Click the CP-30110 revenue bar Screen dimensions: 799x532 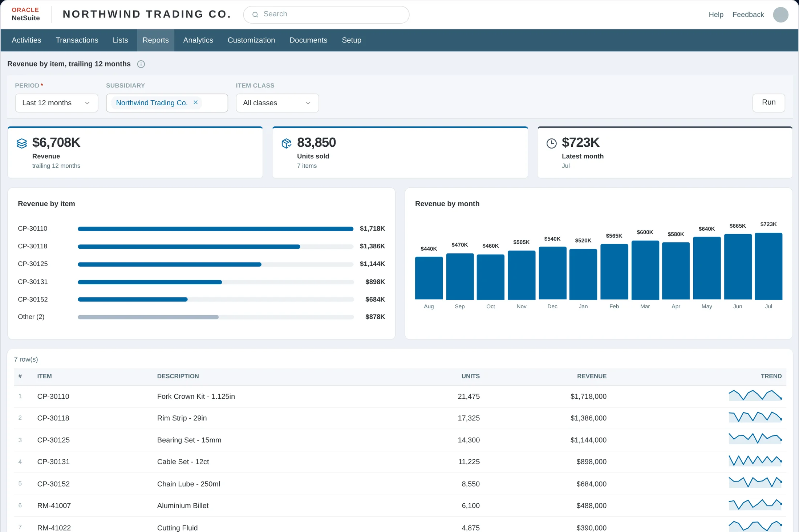pyautogui.click(x=215, y=229)
